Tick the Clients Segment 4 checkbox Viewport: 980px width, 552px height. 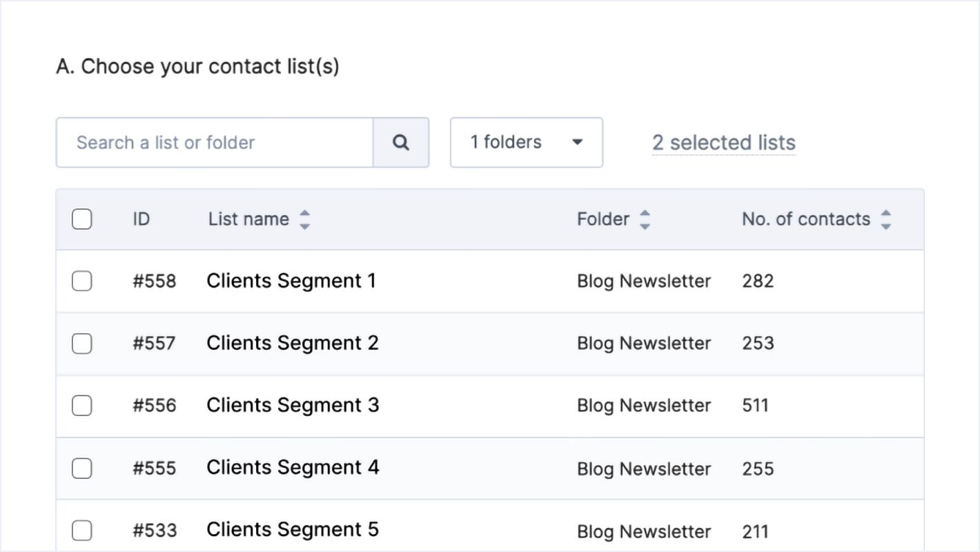coord(82,469)
